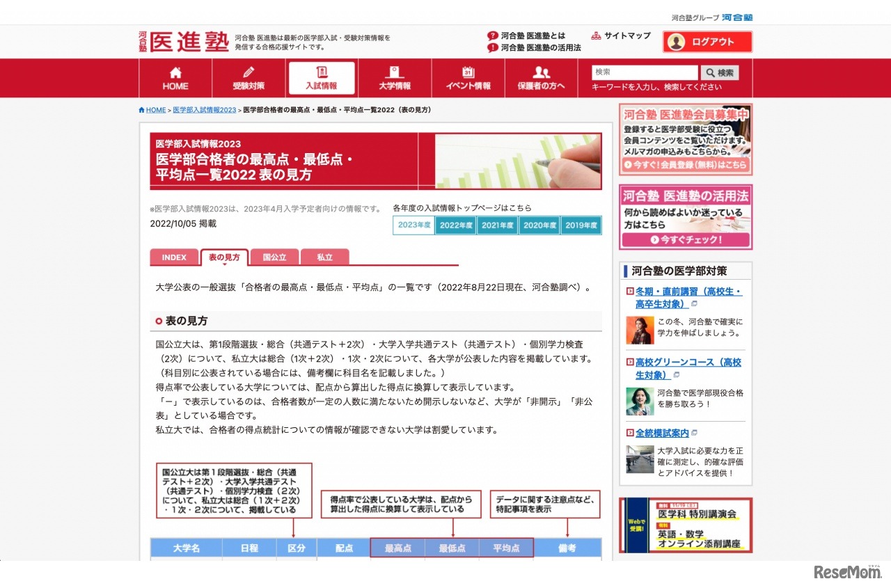This screenshot has height=588, width=891.
Task: Open 河合塾 医進塾の活用法 help link
Action: click(534, 48)
